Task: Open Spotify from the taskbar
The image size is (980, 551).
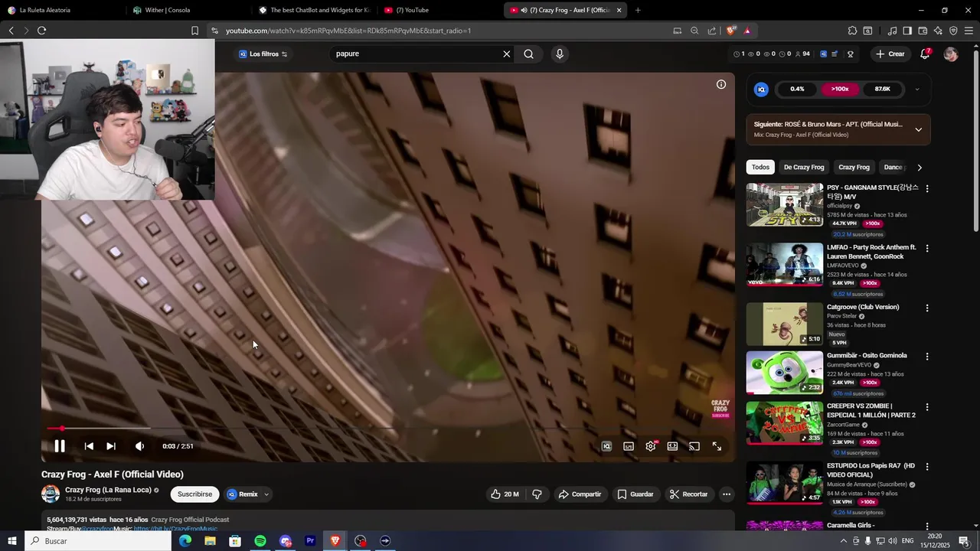Action: (x=260, y=541)
